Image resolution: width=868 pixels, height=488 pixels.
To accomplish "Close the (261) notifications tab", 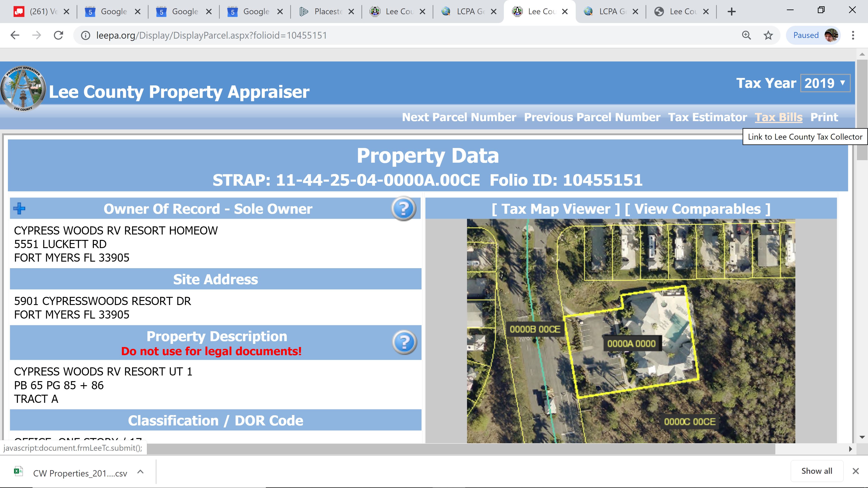I will [66, 12].
